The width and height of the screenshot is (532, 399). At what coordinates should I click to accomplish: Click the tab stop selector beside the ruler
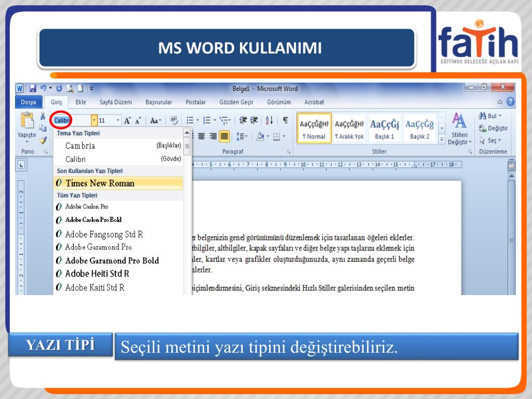point(21,165)
